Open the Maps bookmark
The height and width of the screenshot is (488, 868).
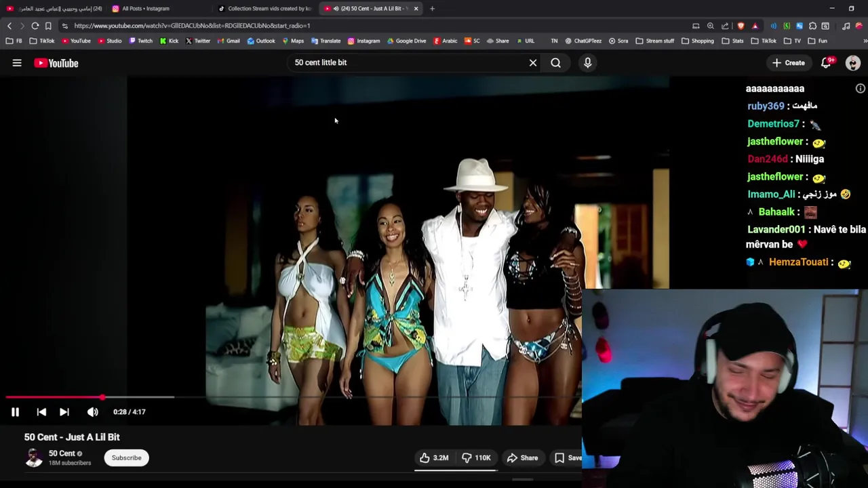(293, 41)
